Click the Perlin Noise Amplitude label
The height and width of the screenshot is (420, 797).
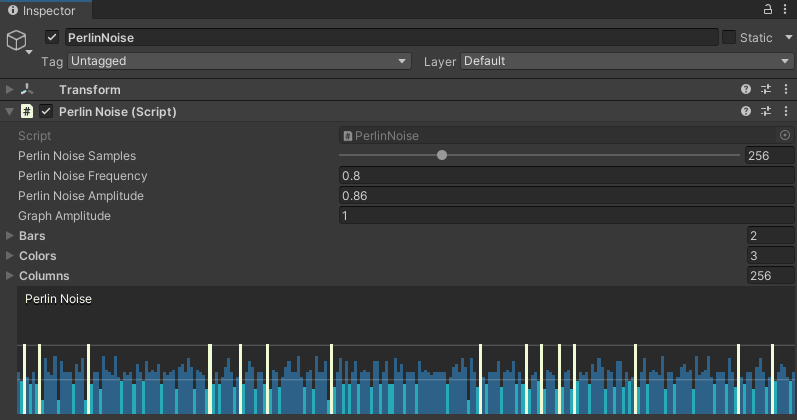(x=81, y=196)
